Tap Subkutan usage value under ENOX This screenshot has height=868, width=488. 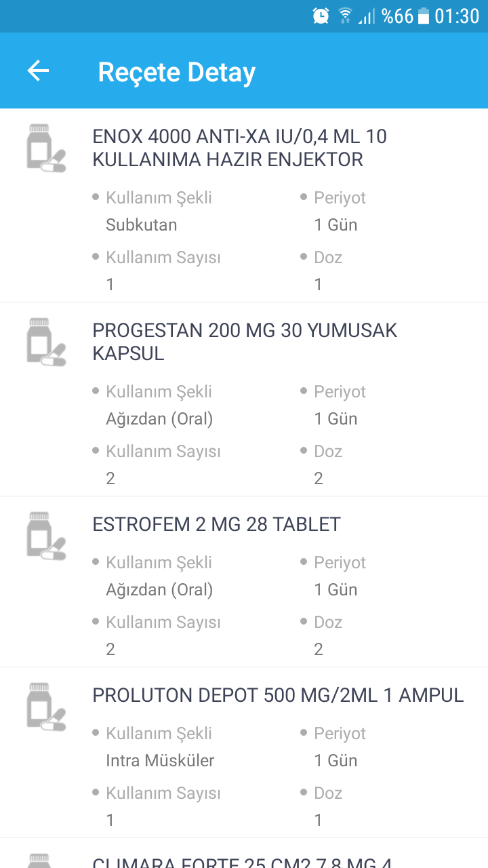click(x=141, y=225)
